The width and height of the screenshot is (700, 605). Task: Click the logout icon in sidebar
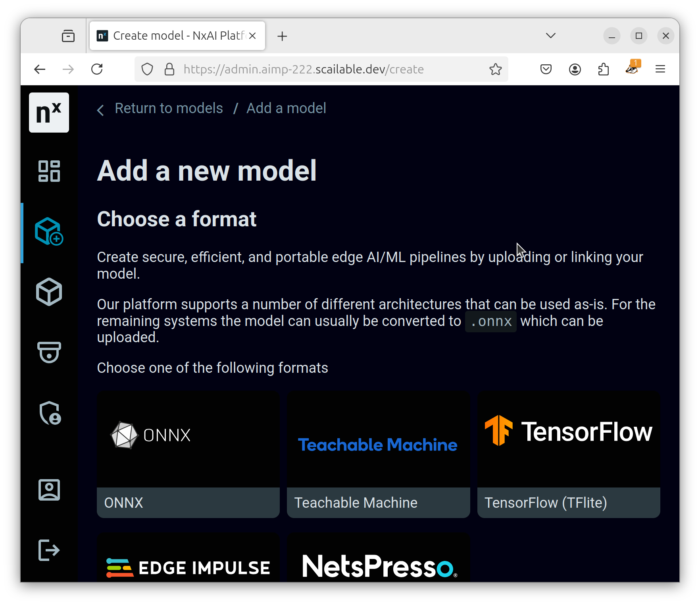[49, 550]
